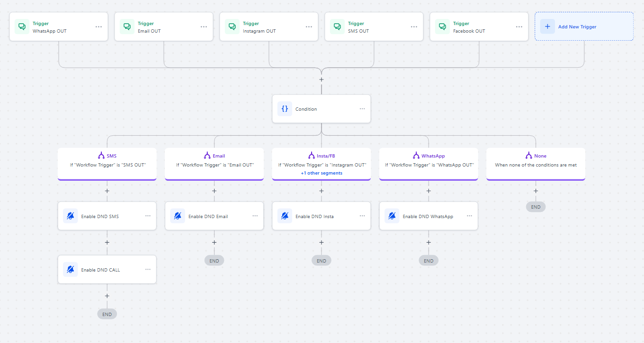
Task: Click the Enable DND CALL action label
Action: 100,270
